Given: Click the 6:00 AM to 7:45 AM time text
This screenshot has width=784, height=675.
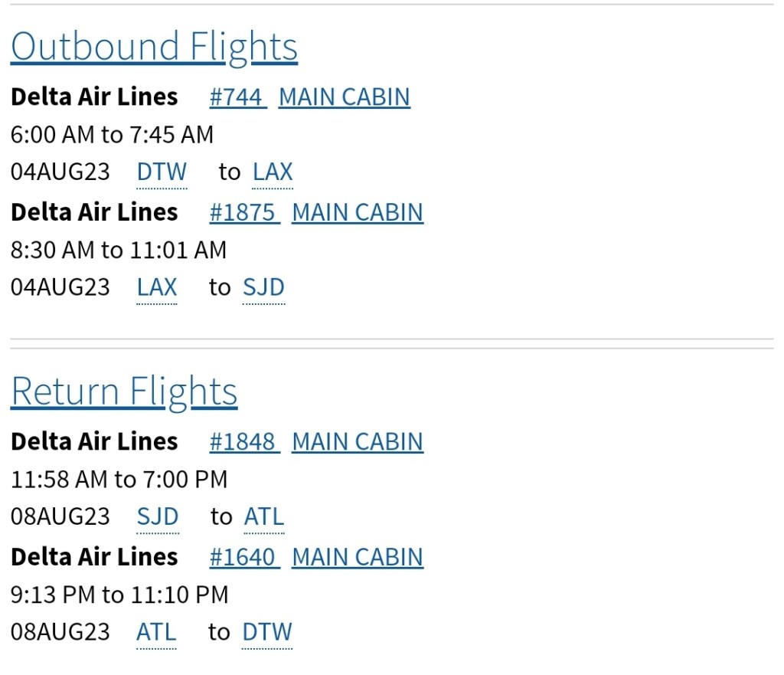Looking at the screenshot, I should tap(112, 135).
